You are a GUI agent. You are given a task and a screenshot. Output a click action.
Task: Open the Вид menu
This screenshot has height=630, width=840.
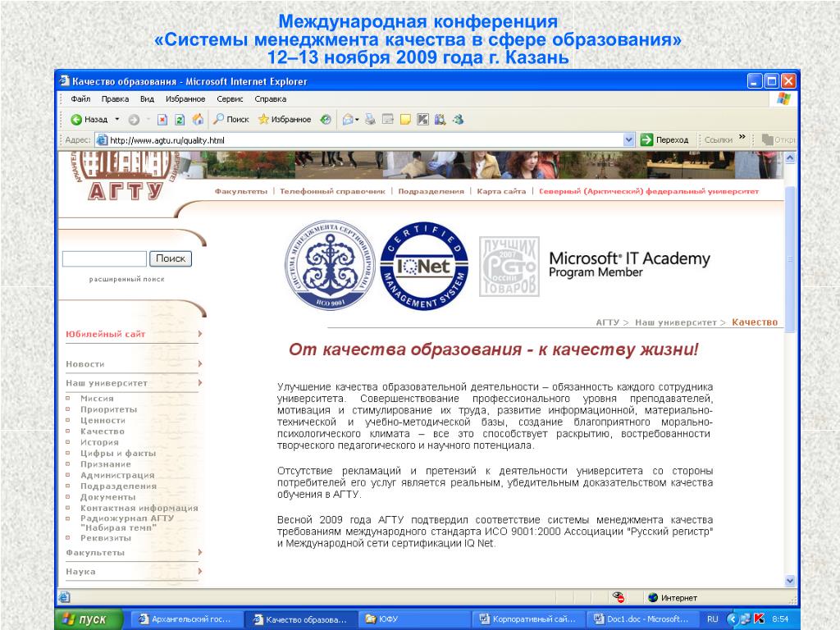click(148, 99)
